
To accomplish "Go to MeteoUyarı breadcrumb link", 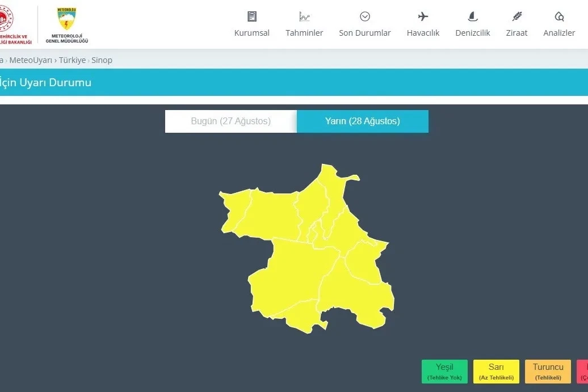I will (x=31, y=60).
